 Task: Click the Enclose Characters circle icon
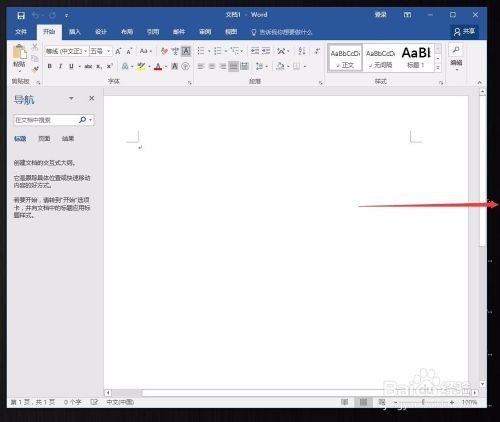[186, 66]
